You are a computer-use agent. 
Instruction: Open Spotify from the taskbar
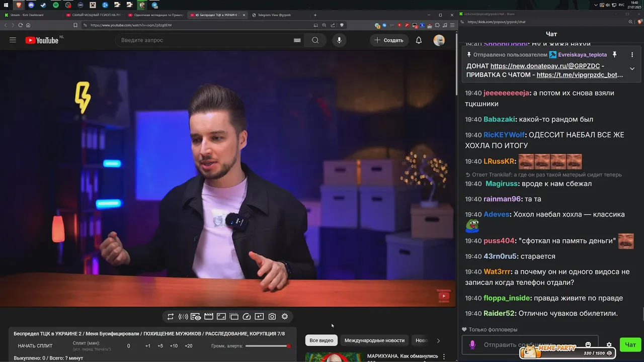point(55,5)
